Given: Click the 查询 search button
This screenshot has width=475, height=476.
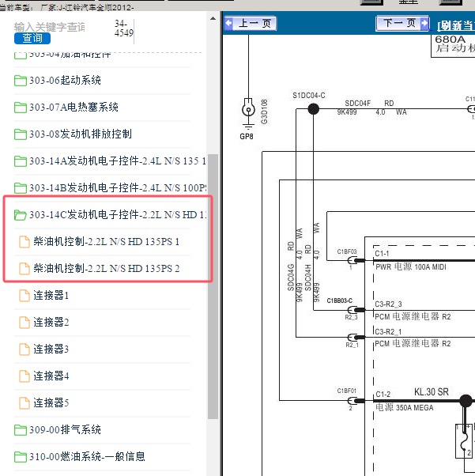Looking at the screenshot, I should (32, 38).
